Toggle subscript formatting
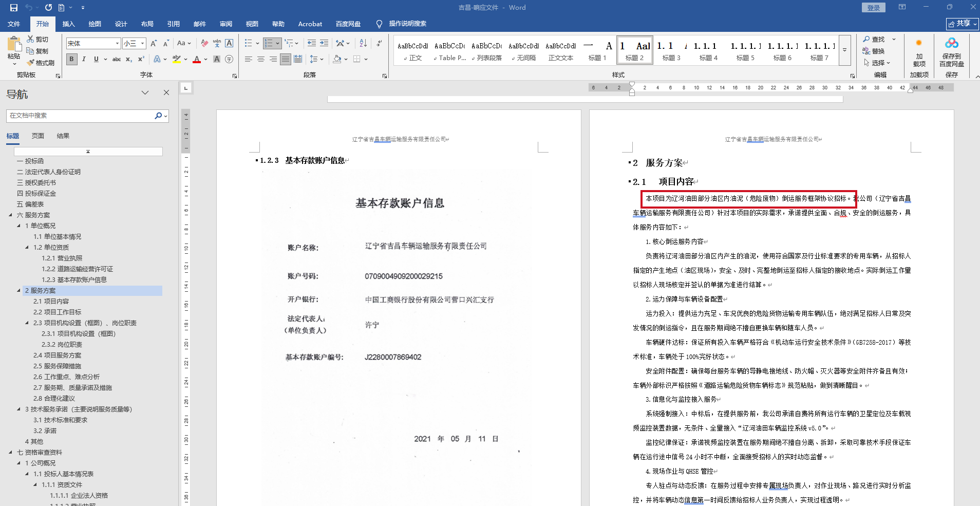 129,59
